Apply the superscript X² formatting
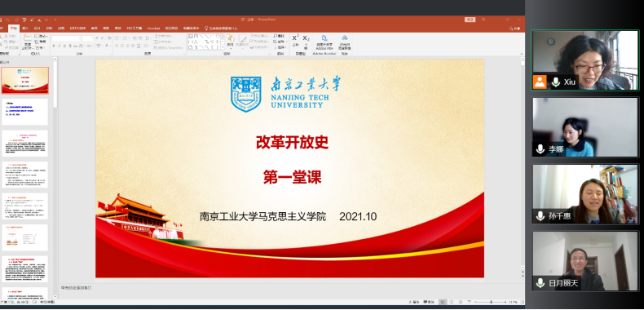This screenshot has height=310, width=644. point(295,40)
